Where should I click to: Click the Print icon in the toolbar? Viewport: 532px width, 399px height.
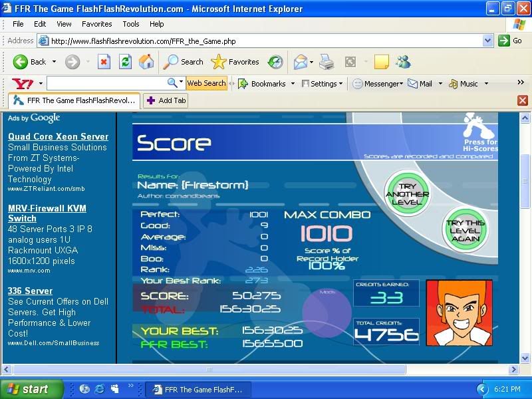[326, 62]
